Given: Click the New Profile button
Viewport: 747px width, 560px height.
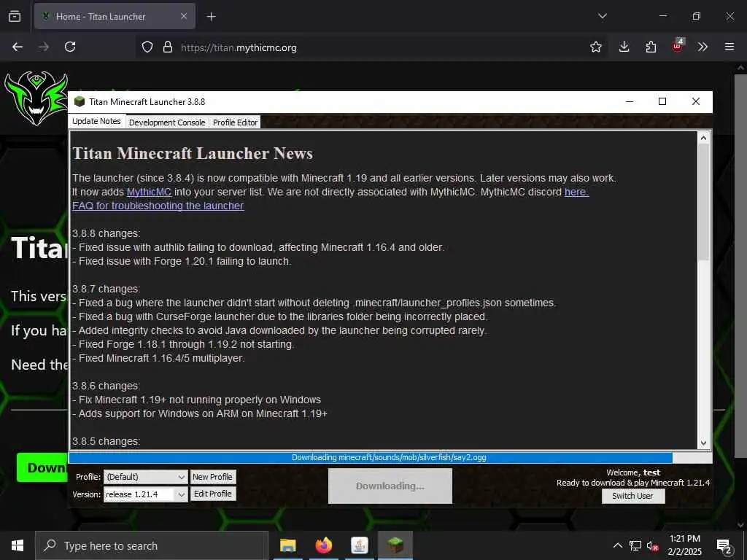Looking at the screenshot, I should tap(212, 477).
